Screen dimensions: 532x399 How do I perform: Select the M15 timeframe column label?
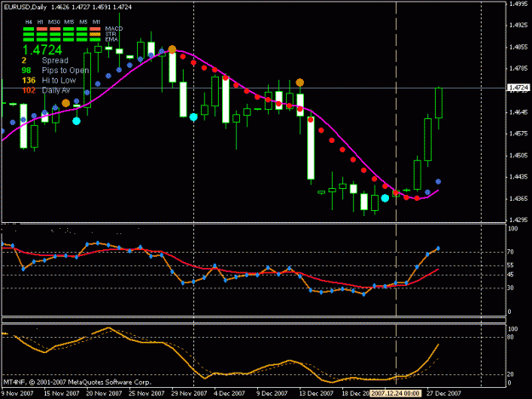(x=69, y=22)
